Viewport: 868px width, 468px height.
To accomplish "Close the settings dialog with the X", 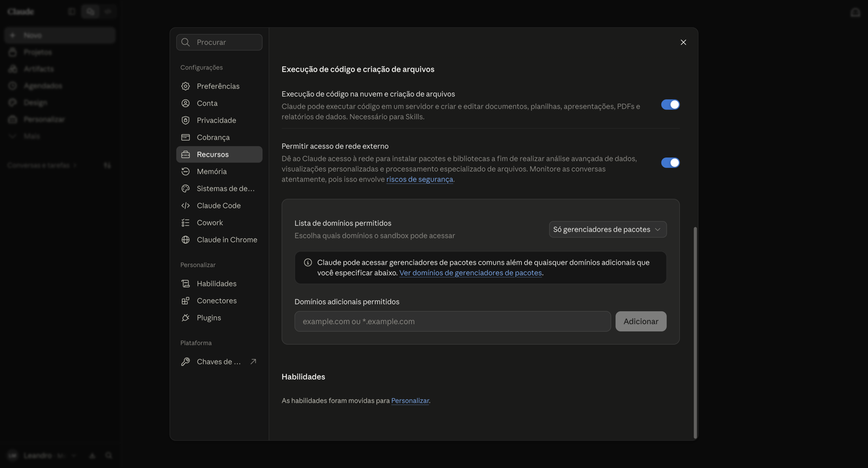I will coord(684,42).
